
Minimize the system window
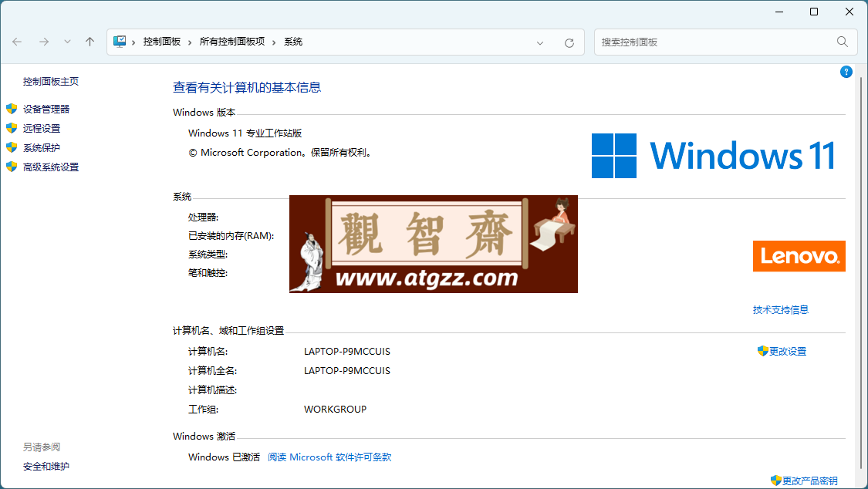pyautogui.click(x=778, y=12)
